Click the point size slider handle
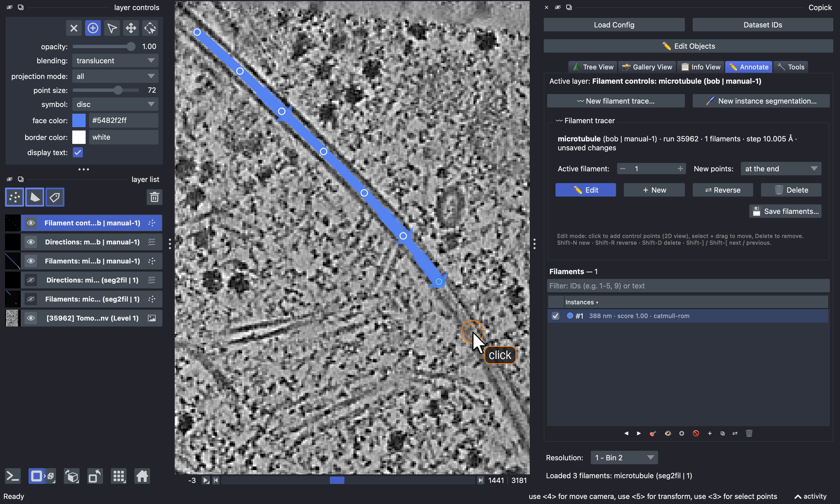 (118, 90)
